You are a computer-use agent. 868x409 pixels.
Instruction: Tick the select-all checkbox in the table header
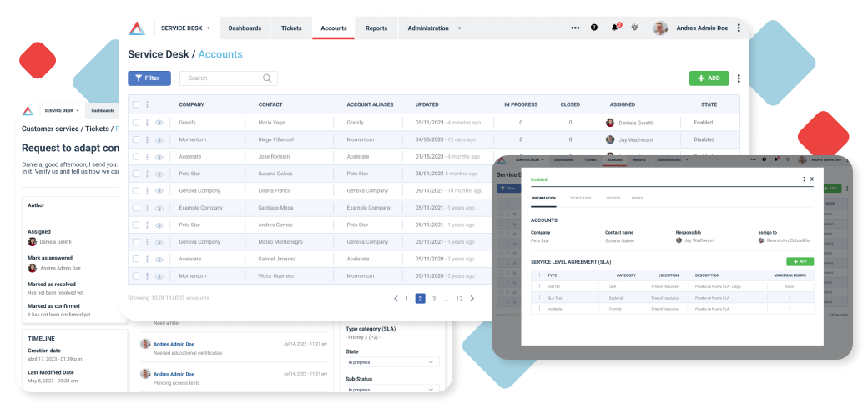click(x=136, y=104)
